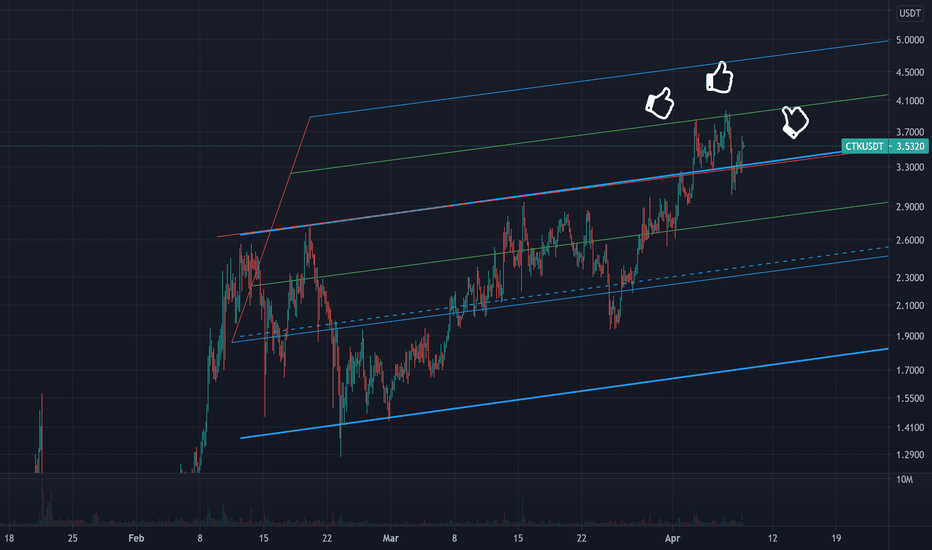Click the 1.7000 price axis label

(910, 370)
